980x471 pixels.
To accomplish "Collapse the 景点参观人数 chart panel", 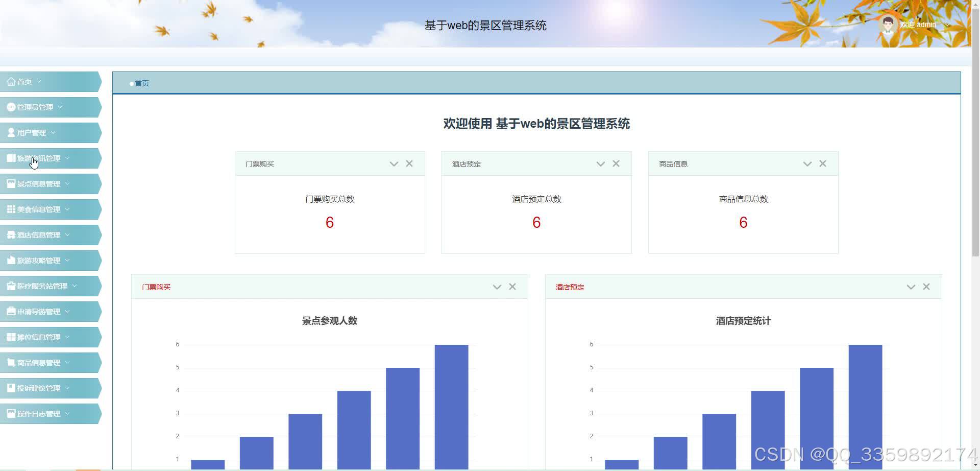I will pos(497,287).
